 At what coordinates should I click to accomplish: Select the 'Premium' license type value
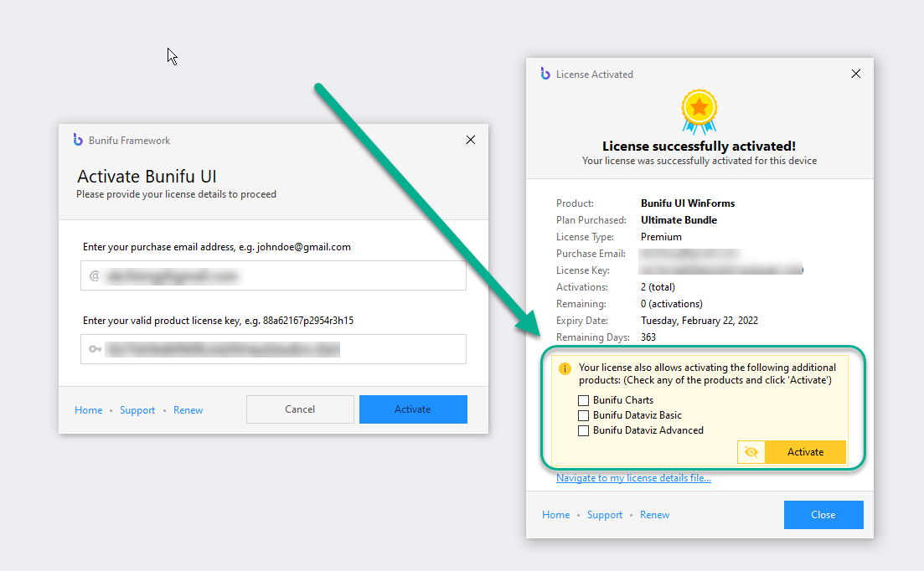pyautogui.click(x=661, y=237)
